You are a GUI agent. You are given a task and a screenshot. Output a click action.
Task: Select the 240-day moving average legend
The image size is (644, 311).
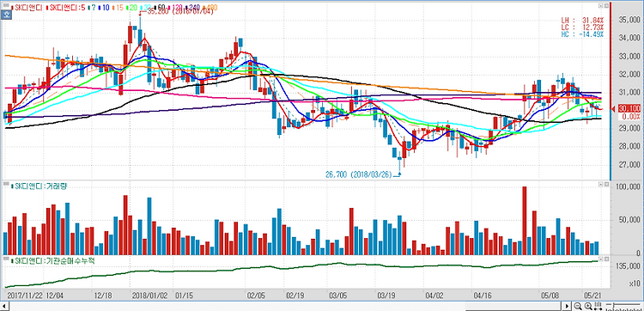pyautogui.click(x=193, y=8)
